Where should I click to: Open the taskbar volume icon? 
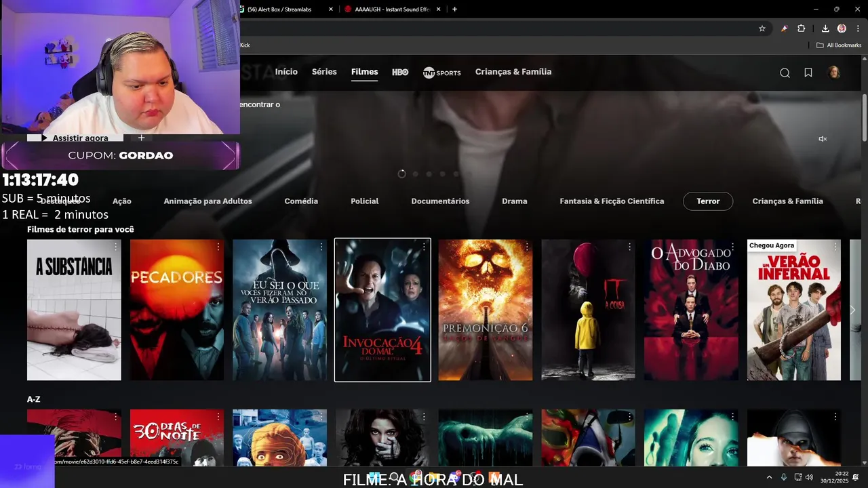(x=809, y=477)
